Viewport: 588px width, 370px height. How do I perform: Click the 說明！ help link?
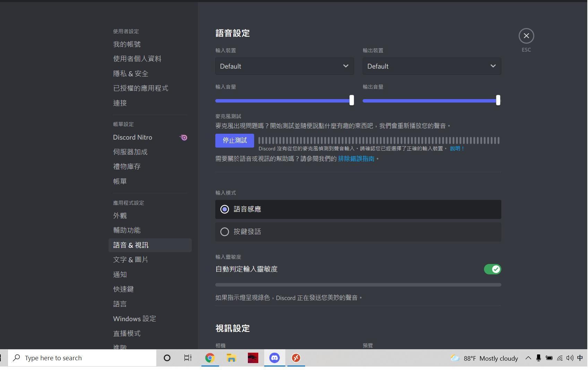(457, 149)
